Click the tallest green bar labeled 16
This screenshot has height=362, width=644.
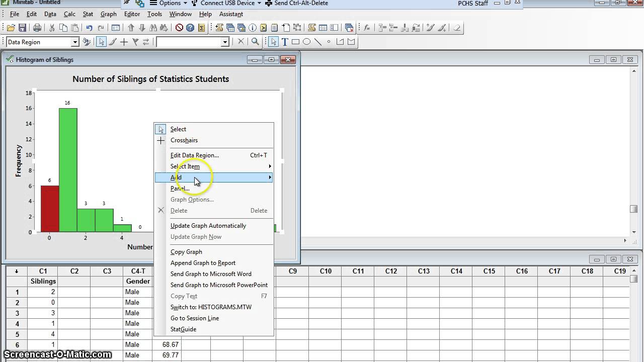tap(68, 170)
